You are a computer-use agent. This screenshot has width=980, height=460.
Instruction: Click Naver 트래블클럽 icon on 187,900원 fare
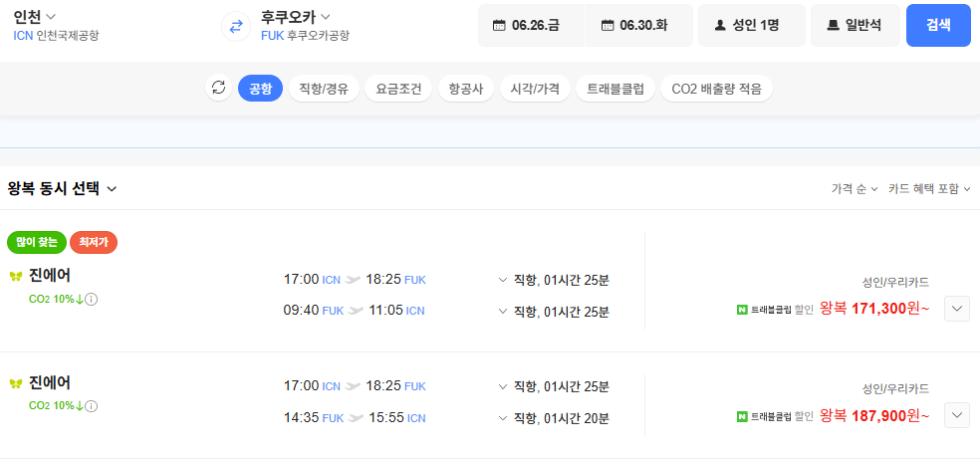coord(743,415)
